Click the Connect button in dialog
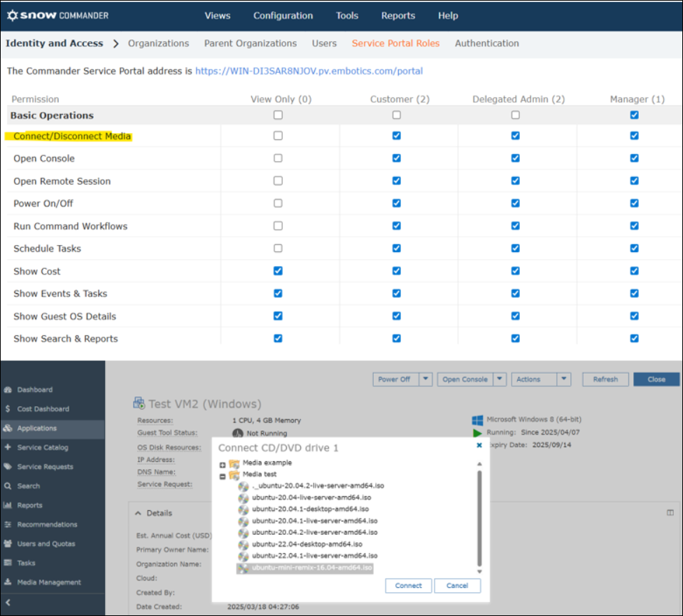 pyautogui.click(x=408, y=585)
